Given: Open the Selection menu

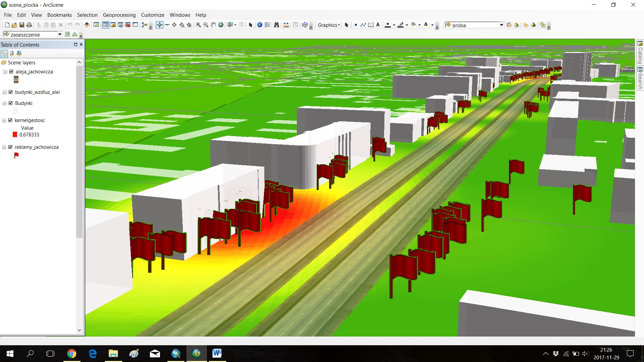Looking at the screenshot, I should point(87,15).
